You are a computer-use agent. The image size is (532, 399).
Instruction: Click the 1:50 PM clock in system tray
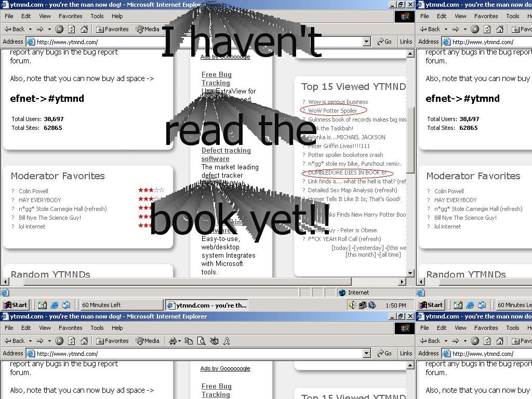tap(395, 305)
